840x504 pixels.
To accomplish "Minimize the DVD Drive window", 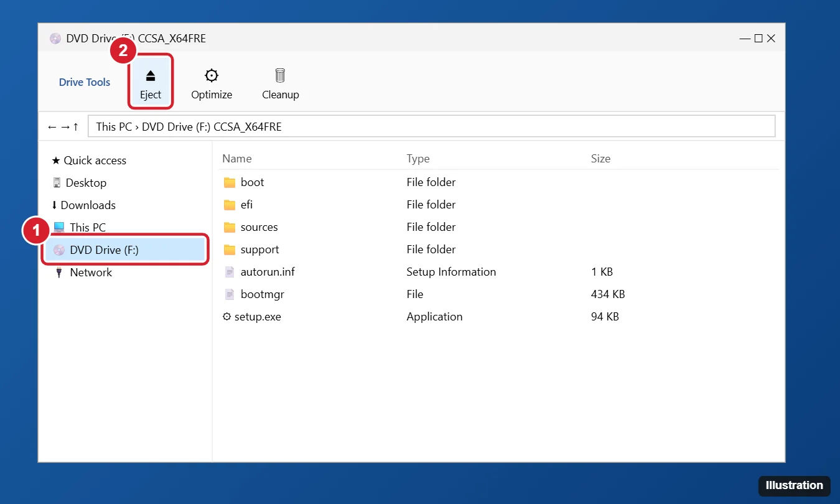I will [x=745, y=39].
